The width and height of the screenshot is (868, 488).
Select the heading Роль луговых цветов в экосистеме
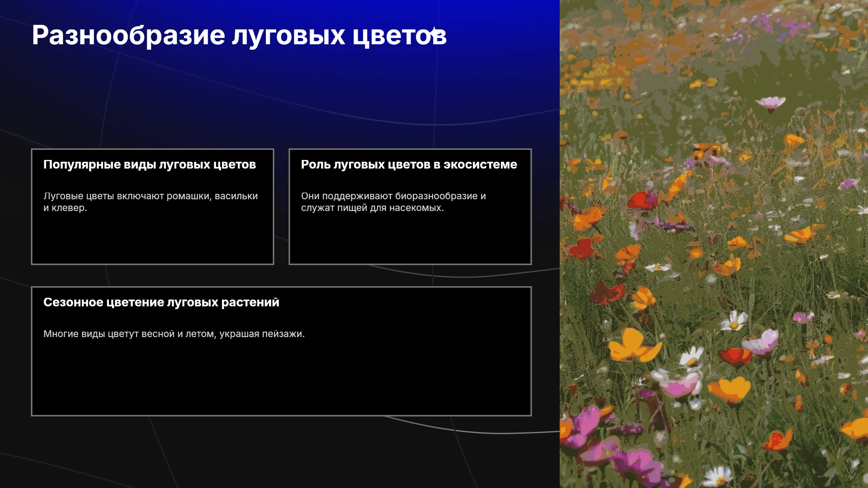[409, 164]
